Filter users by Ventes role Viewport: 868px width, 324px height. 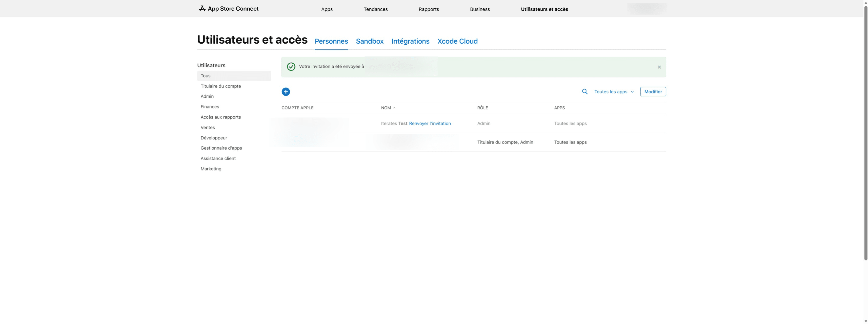[208, 128]
